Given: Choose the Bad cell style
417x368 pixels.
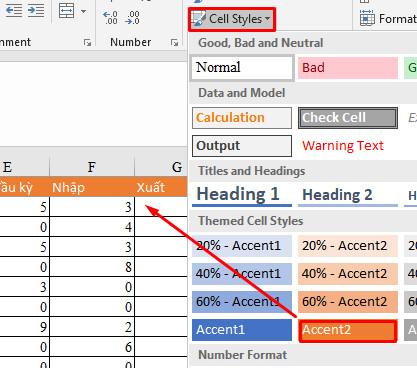Looking at the screenshot, I should tap(348, 68).
